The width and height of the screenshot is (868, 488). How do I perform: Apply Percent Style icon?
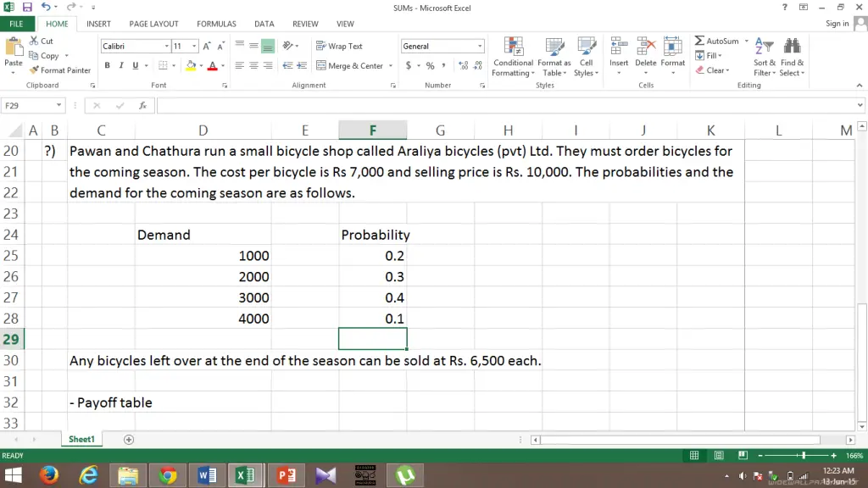430,66
